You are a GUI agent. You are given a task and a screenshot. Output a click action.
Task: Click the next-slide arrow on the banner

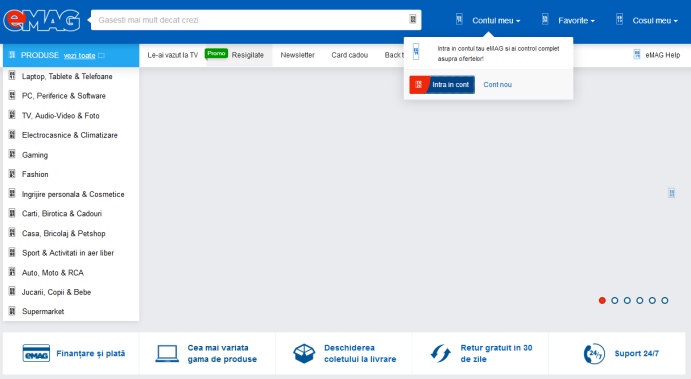pyautogui.click(x=672, y=193)
